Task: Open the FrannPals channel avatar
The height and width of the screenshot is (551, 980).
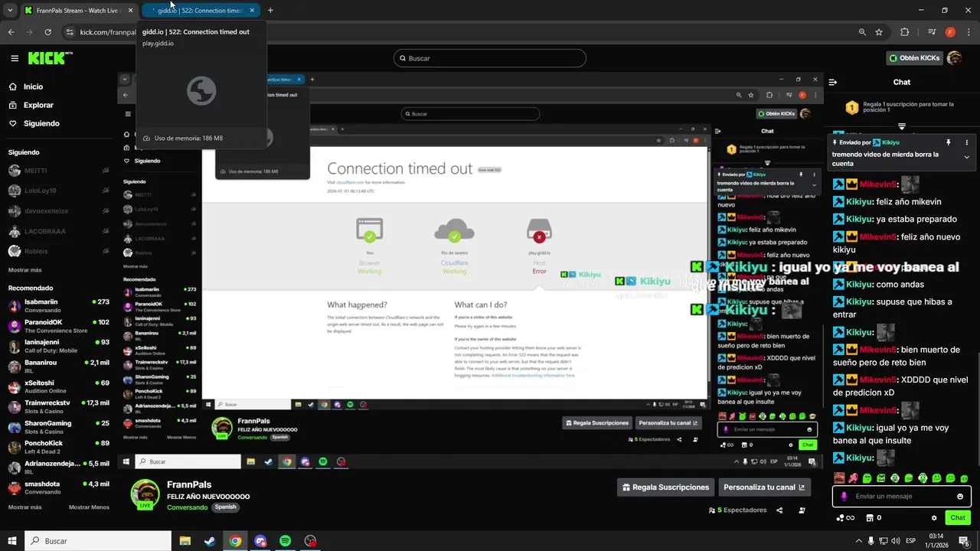Action: [145, 494]
